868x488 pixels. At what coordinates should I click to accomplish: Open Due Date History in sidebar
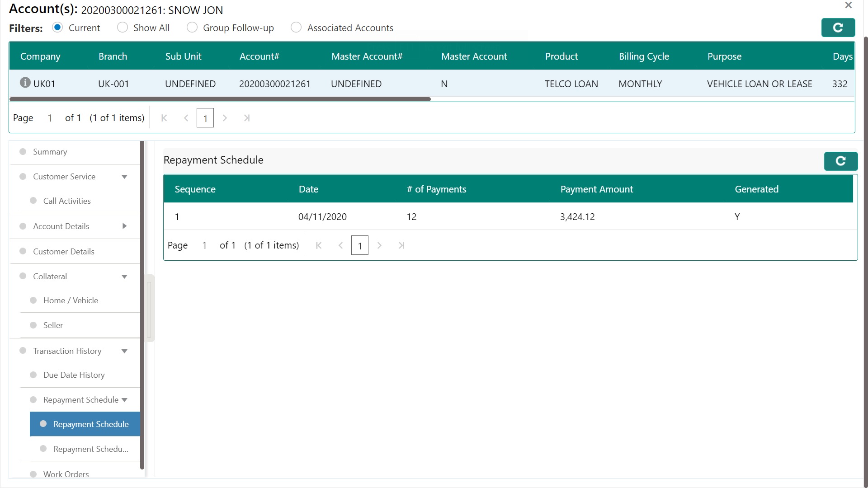pyautogui.click(x=74, y=375)
